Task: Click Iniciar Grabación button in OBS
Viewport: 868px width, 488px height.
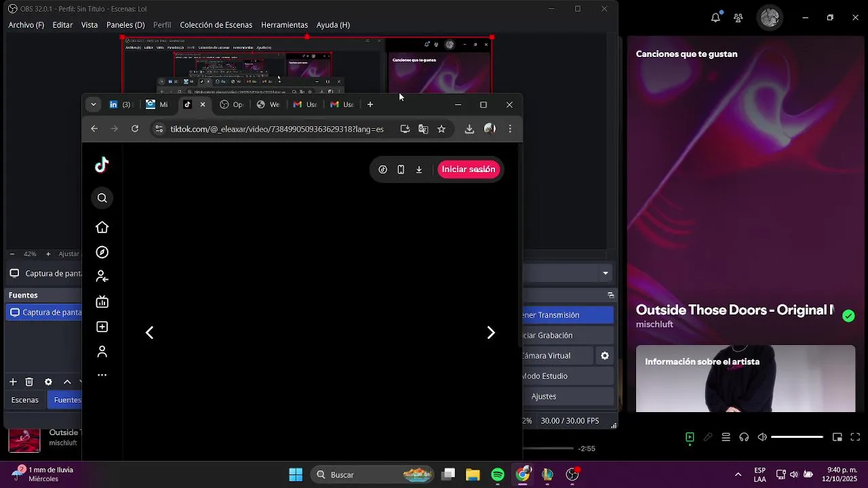Action: click(568, 335)
